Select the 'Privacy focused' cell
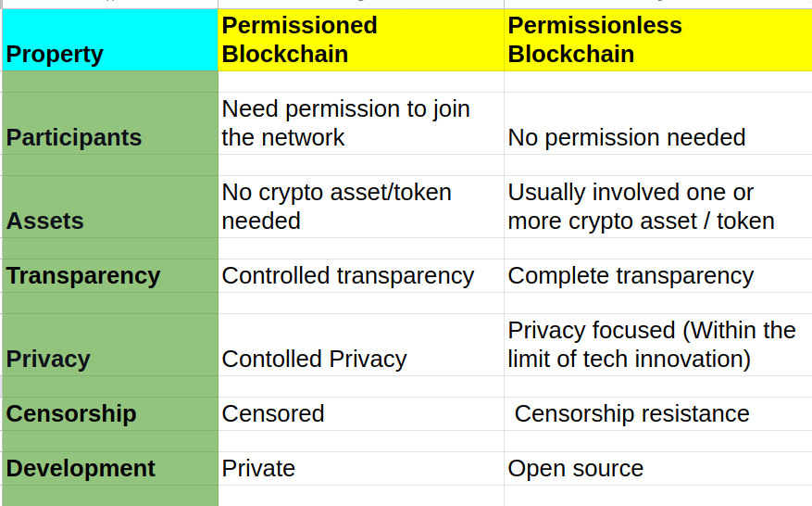The image size is (812, 506). 657,345
